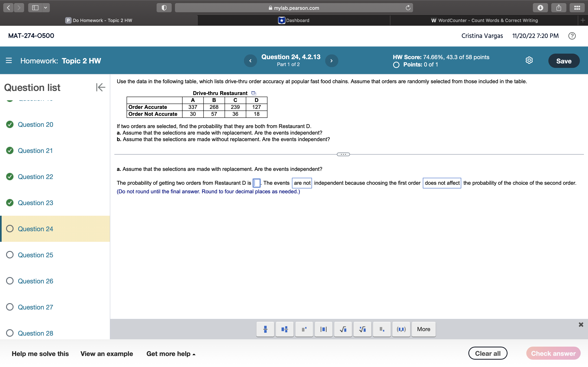Expand additional question content via ellipsis
The image size is (588, 367).
[343, 154]
